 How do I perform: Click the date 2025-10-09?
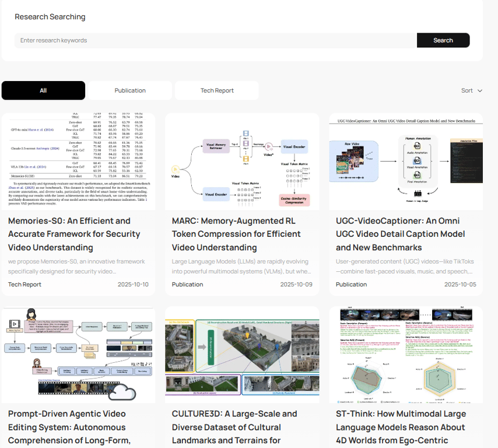click(296, 284)
